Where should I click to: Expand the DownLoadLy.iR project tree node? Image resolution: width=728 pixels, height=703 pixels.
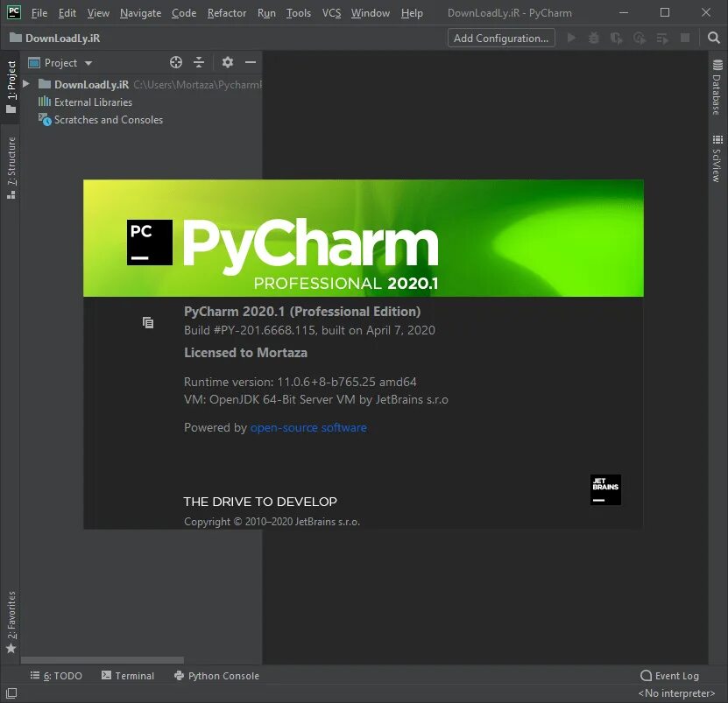[x=26, y=84]
